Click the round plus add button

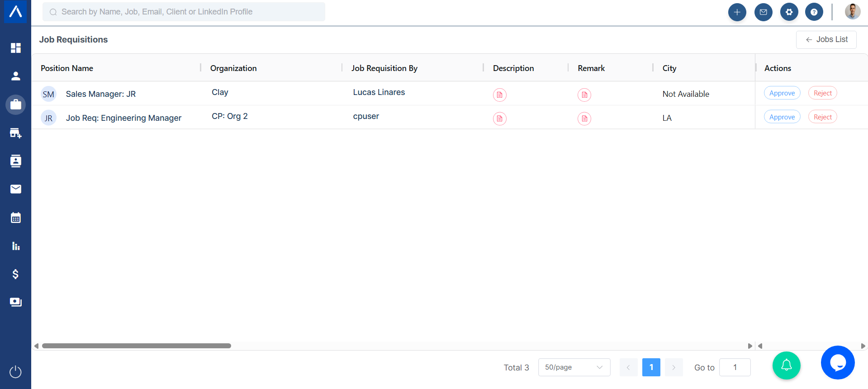click(737, 12)
